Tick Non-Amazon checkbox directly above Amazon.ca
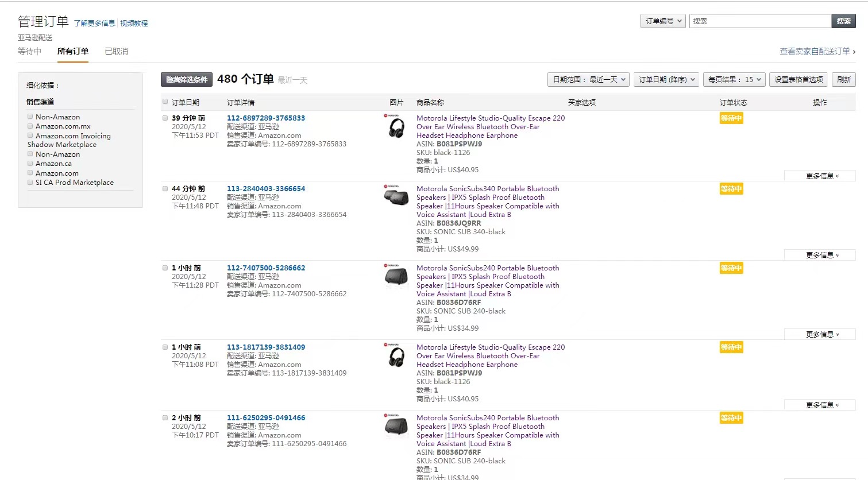Image resolution: width=868 pixels, height=480 pixels. (x=30, y=154)
